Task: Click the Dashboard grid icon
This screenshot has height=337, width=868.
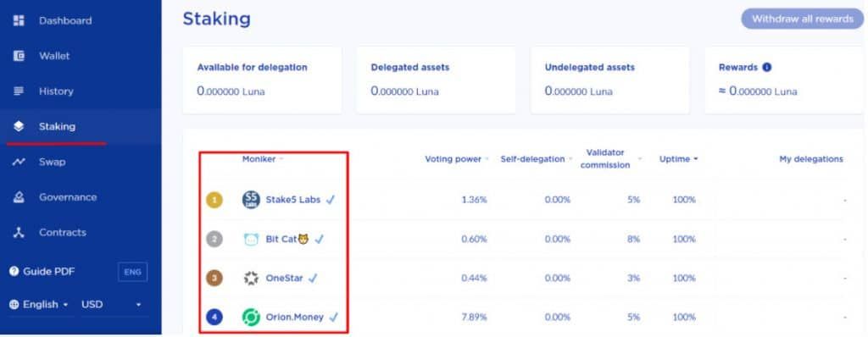Action: click(x=19, y=20)
